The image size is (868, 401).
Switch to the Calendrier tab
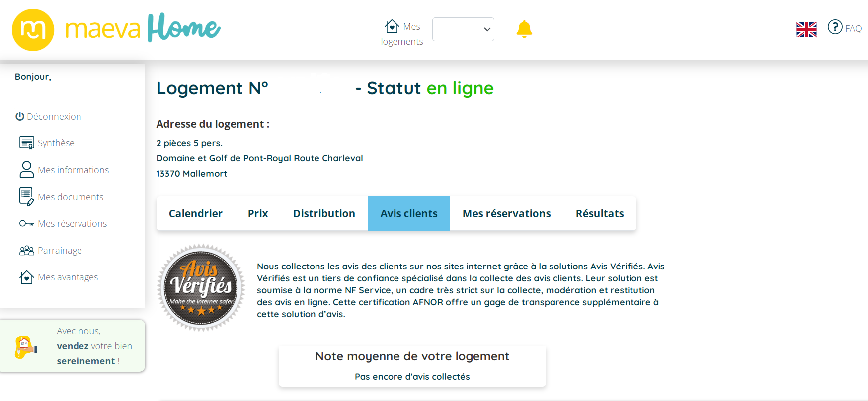pyautogui.click(x=195, y=213)
